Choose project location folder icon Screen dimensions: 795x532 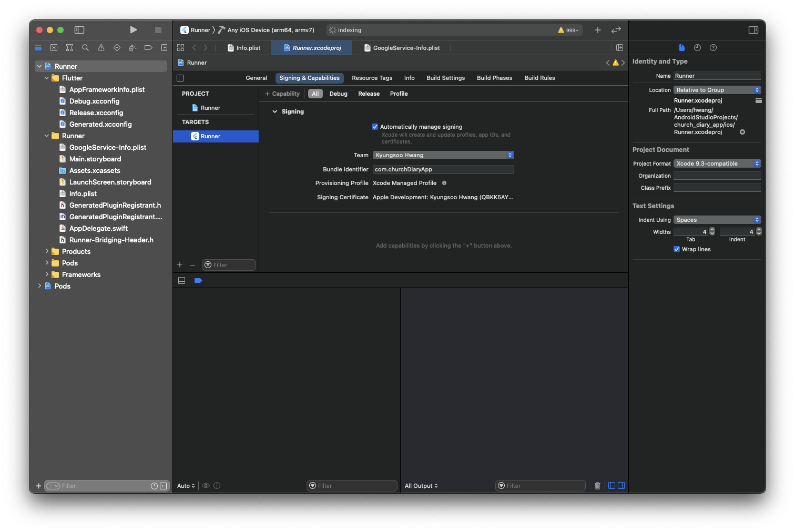click(759, 100)
